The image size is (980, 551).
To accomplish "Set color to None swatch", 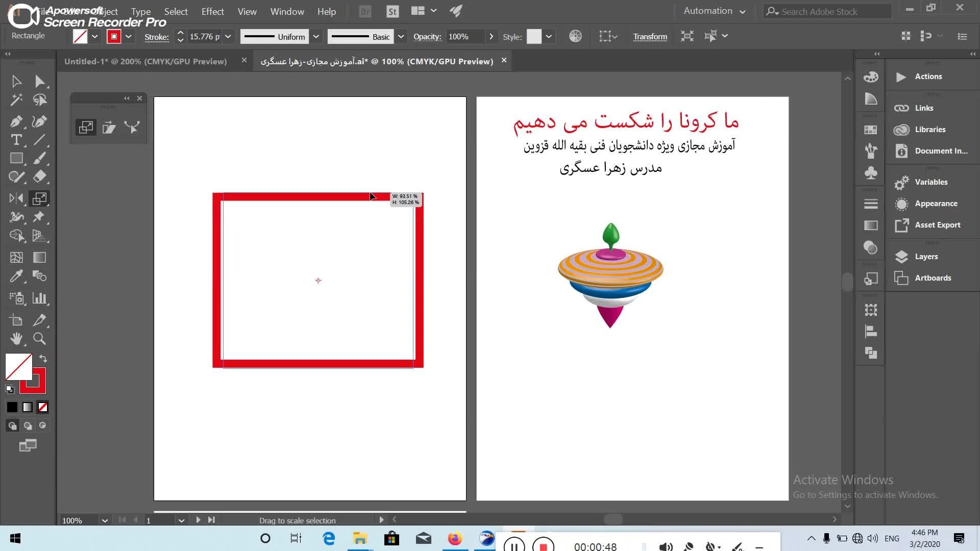I will tap(43, 407).
